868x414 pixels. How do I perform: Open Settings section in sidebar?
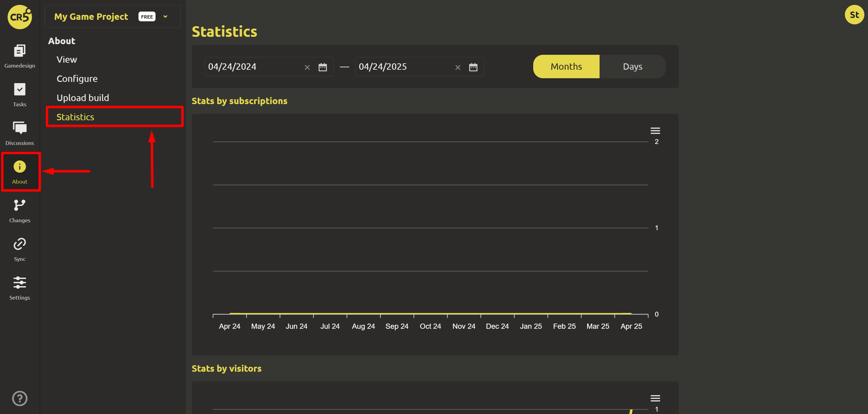[19, 288]
